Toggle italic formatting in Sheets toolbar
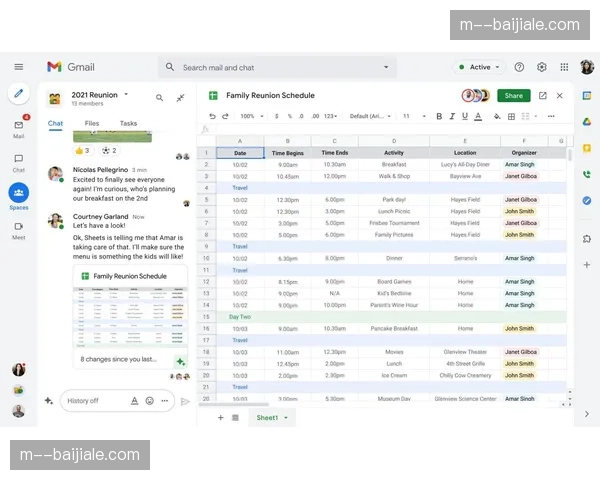The image size is (600, 480). tap(453, 116)
